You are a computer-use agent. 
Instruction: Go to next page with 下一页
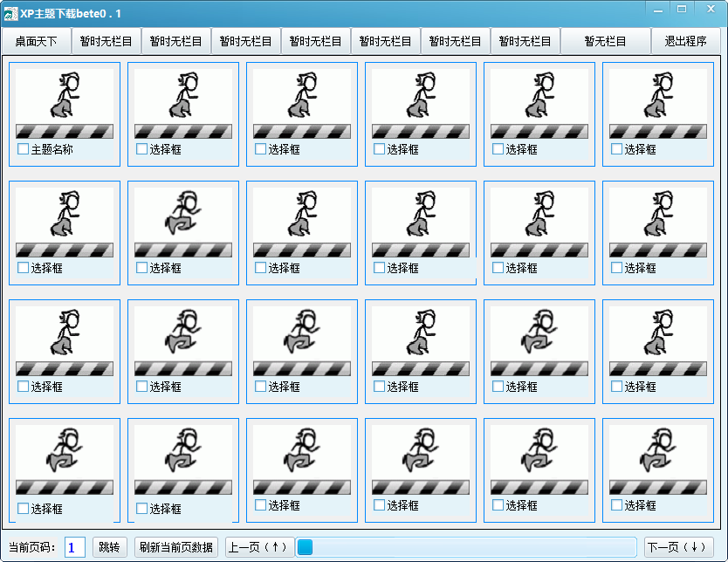679,547
